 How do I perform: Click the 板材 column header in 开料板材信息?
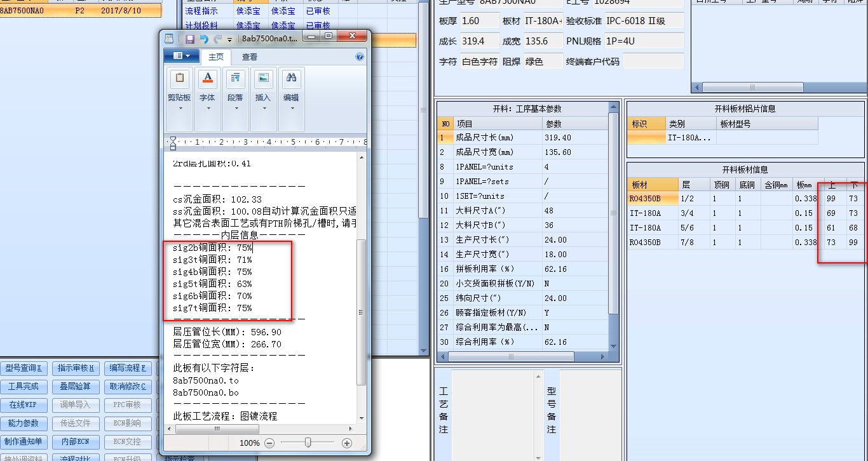[653, 185]
